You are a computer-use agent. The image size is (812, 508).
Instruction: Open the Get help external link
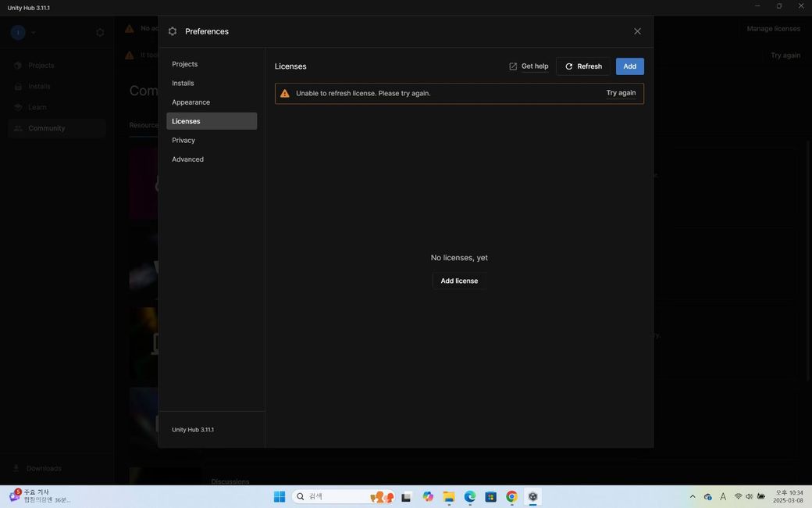click(x=529, y=66)
